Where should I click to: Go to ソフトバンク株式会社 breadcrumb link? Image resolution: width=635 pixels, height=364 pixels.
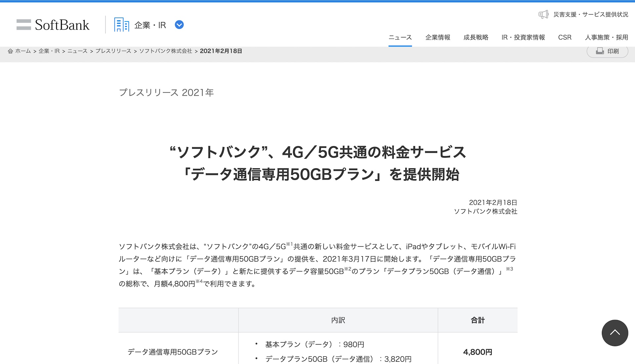click(x=165, y=51)
